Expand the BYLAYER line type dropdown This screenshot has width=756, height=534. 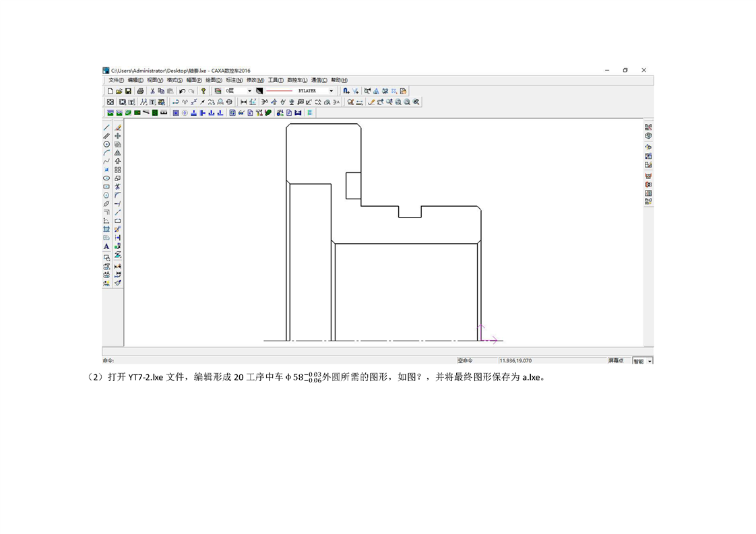[x=332, y=91]
